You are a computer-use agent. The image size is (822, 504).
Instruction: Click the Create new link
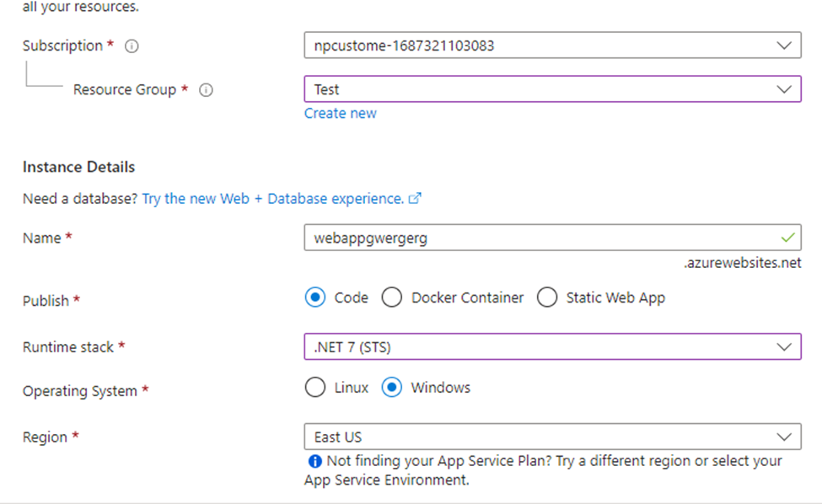(x=341, y=113)
